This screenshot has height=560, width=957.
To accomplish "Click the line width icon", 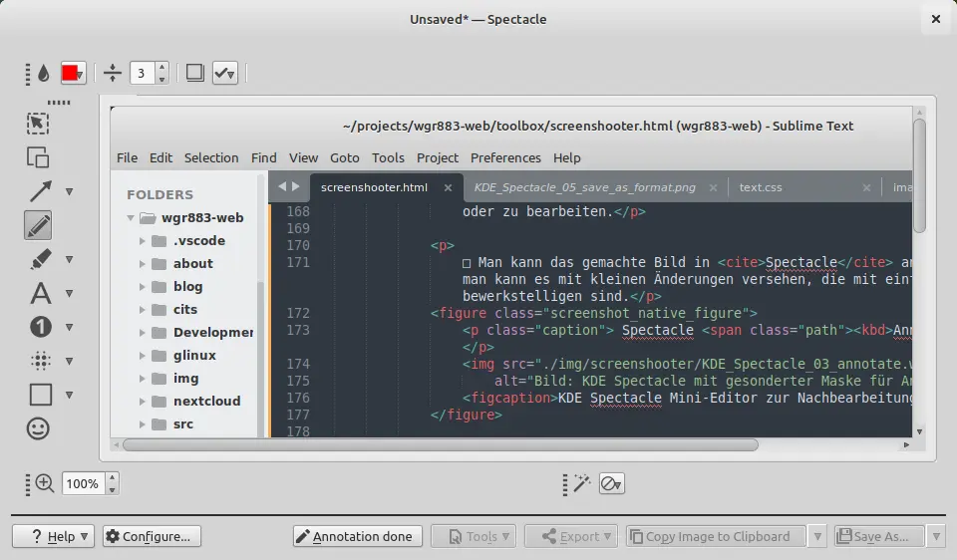I will click(113, 73).
